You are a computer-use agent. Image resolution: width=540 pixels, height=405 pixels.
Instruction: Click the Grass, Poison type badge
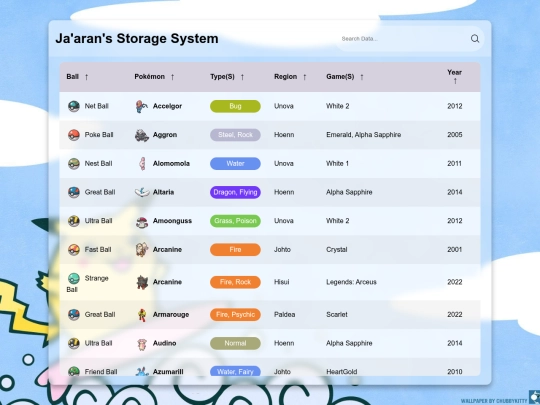coord(235,221)
